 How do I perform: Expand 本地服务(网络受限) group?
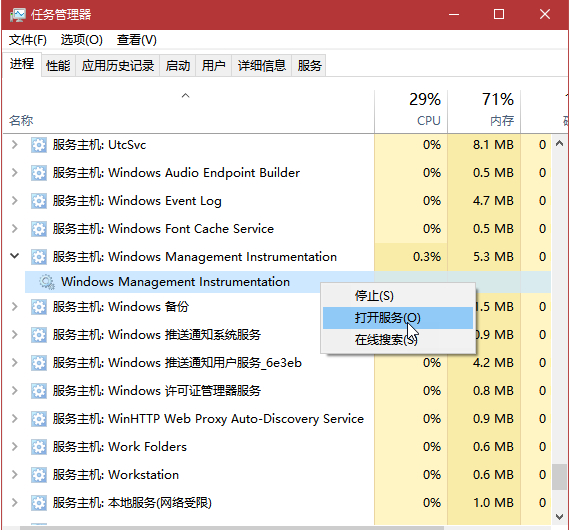point(15,502)
